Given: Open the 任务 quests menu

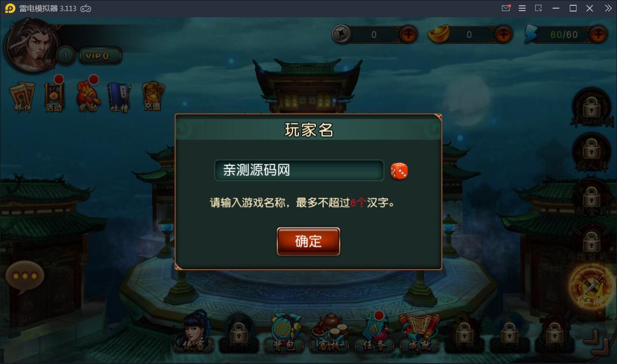Looking at the screenshot, I should pos(374,333).
